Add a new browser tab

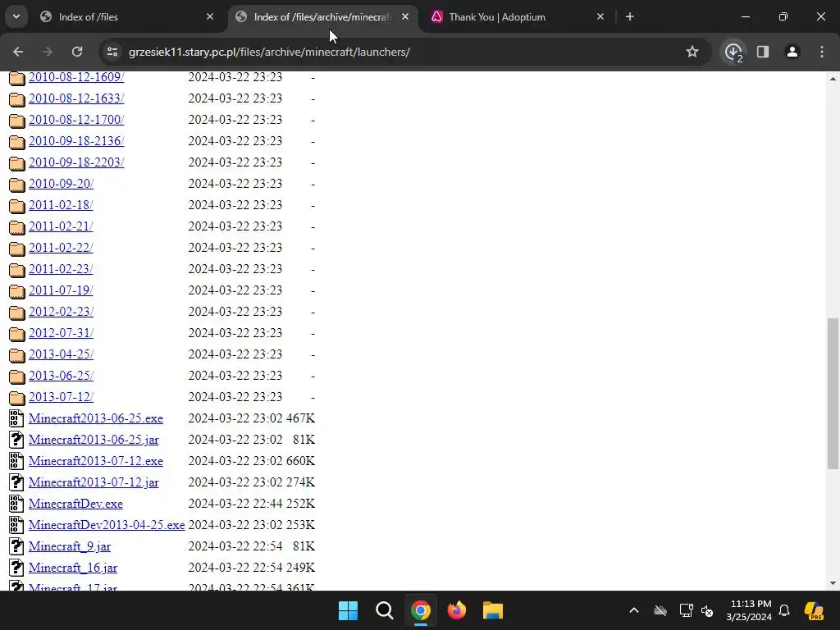[630, 16]
